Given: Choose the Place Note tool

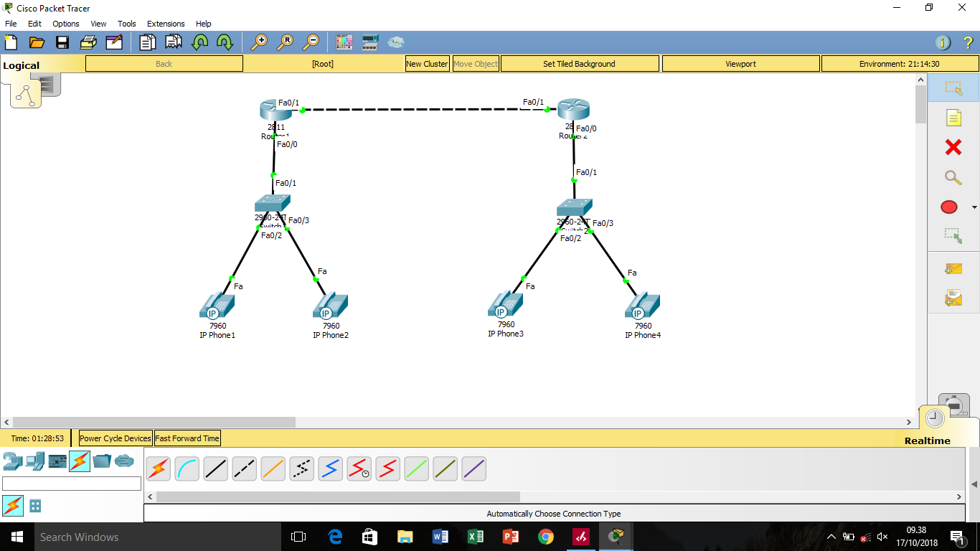Looking at the screenshot, I should click(x=953, y=118).
